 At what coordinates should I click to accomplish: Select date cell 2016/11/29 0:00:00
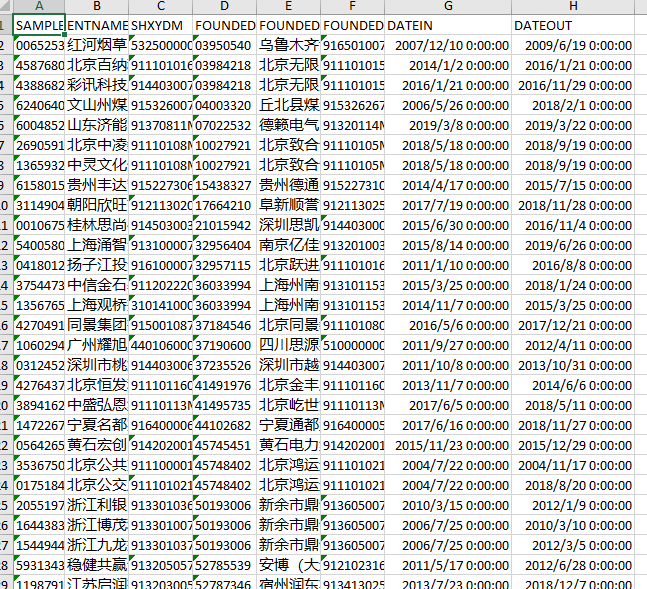pos(573,85)
